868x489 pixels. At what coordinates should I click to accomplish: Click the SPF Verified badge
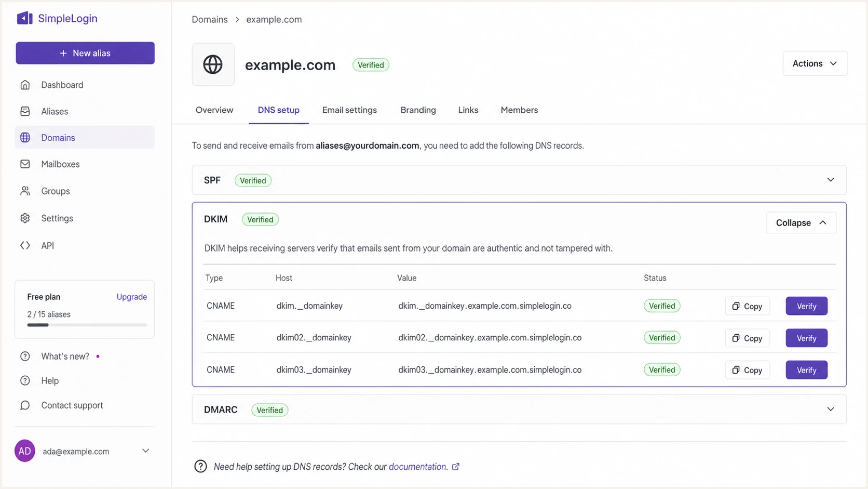click(253, 180)
